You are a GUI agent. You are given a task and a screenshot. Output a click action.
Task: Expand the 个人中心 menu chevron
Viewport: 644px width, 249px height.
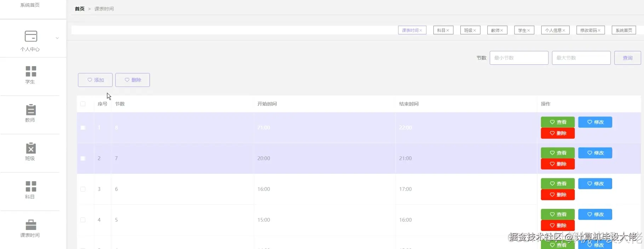click(57, 38)
